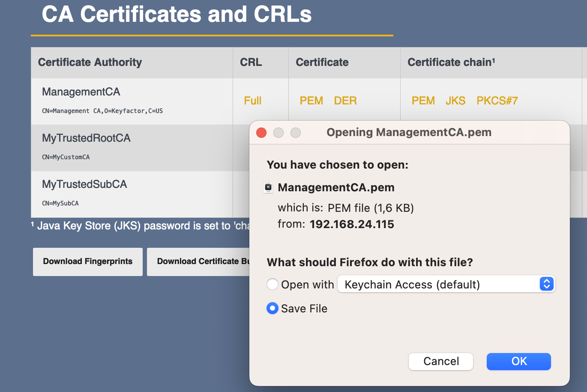Download the Full CRL for ManagementCA
587x392 pixels.
point(252,101)
